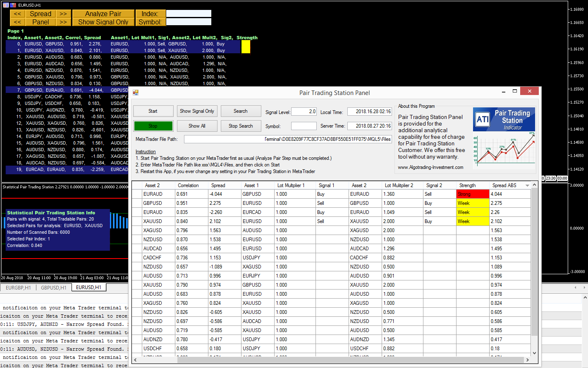The image size is (588, 368).
Task: Click the Instruction heading in the panel
Action: pyautogui.click(x=146, y=152)
